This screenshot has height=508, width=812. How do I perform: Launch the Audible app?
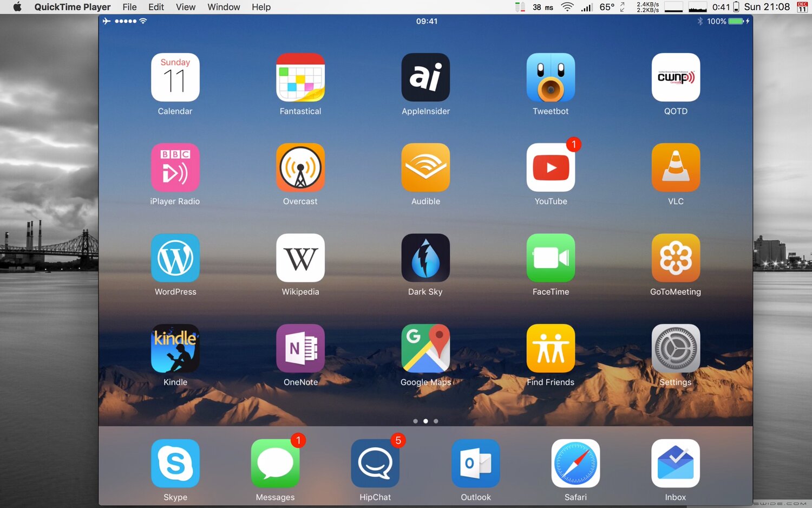425,167
